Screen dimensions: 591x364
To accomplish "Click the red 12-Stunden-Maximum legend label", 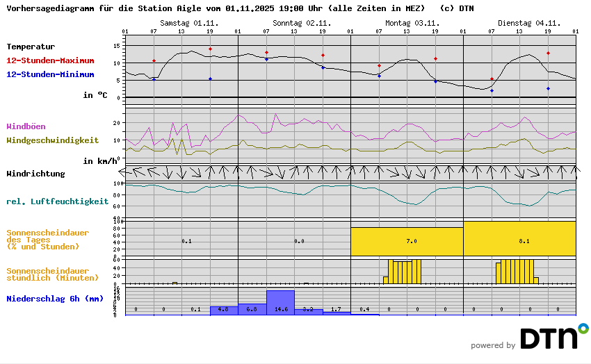I will pos(49,60).
